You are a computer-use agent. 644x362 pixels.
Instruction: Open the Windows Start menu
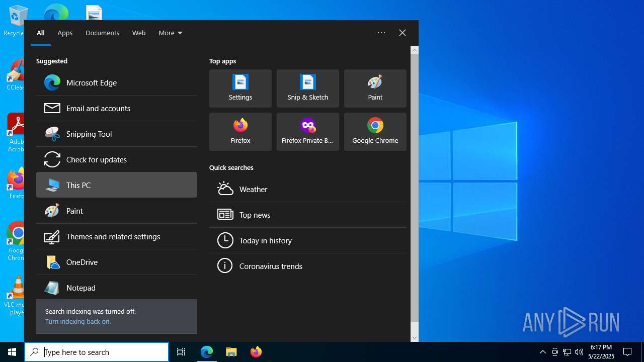point(12,352)
